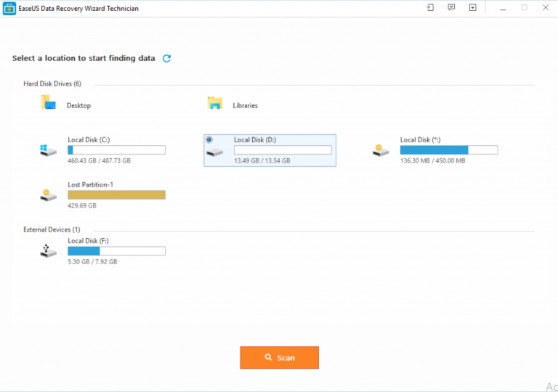
Task: Click the '13.49 GB / 13.54 GB' size text
Action: pos(262,160)
